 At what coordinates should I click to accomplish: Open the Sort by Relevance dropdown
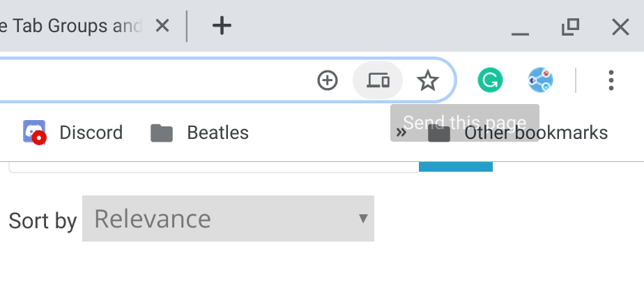228,218
